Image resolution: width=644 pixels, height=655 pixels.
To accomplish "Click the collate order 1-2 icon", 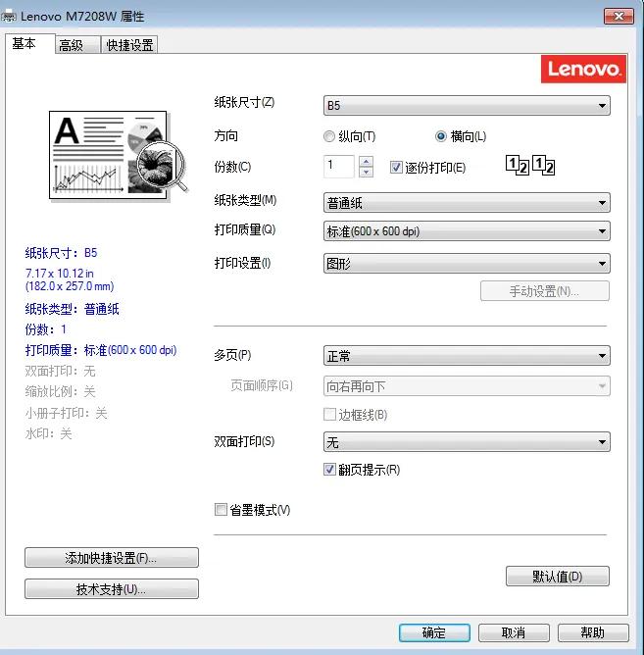I will click(x=530, y=166).
